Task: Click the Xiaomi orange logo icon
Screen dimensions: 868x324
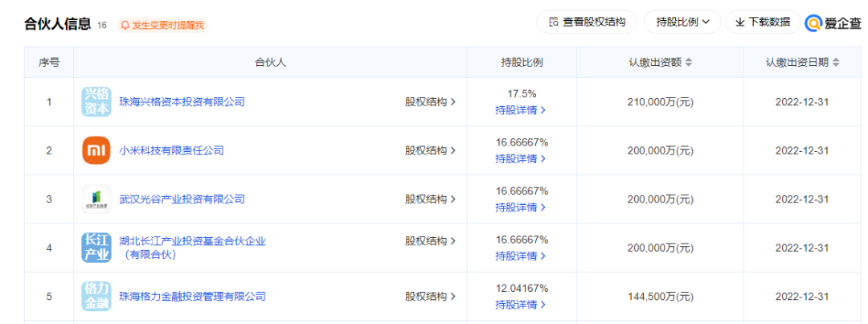Action: pyautogui.click(x=96, y=150)
